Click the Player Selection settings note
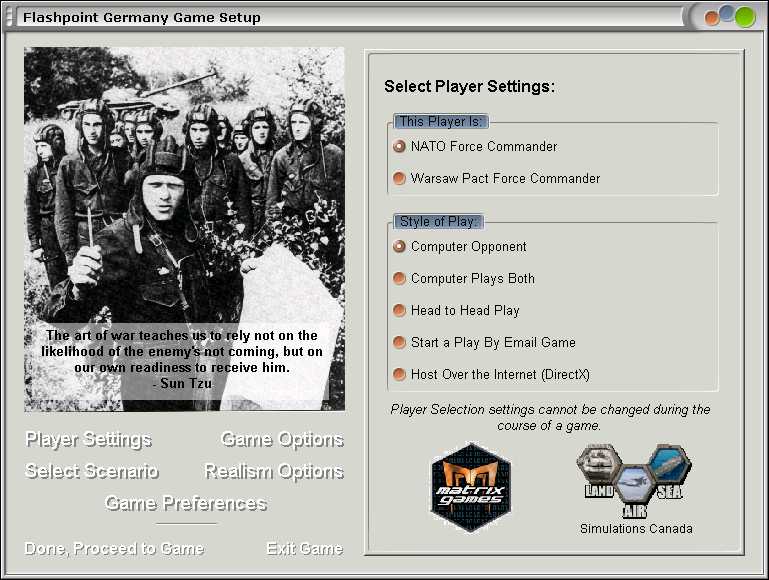The height and width of the screenshot is (580, 769). tap(550, 417)
